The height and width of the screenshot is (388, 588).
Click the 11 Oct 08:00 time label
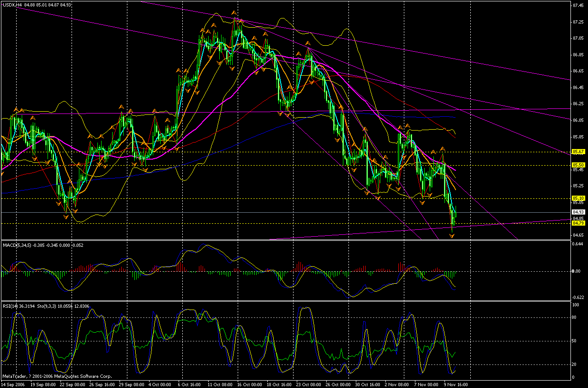click(x=220, y=384)
